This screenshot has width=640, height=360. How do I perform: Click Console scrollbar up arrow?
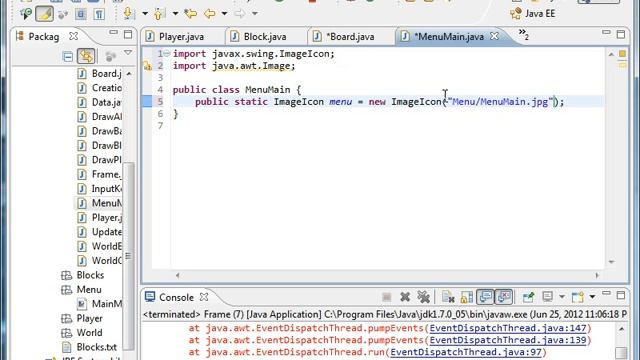(621, 329)
